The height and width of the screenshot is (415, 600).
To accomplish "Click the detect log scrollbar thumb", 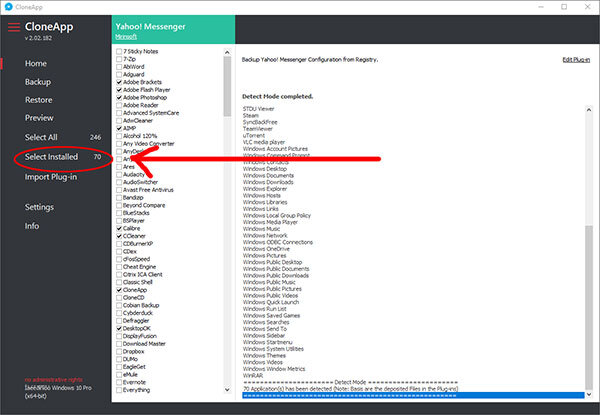I will pyautogui.click(x=589, y=307).
